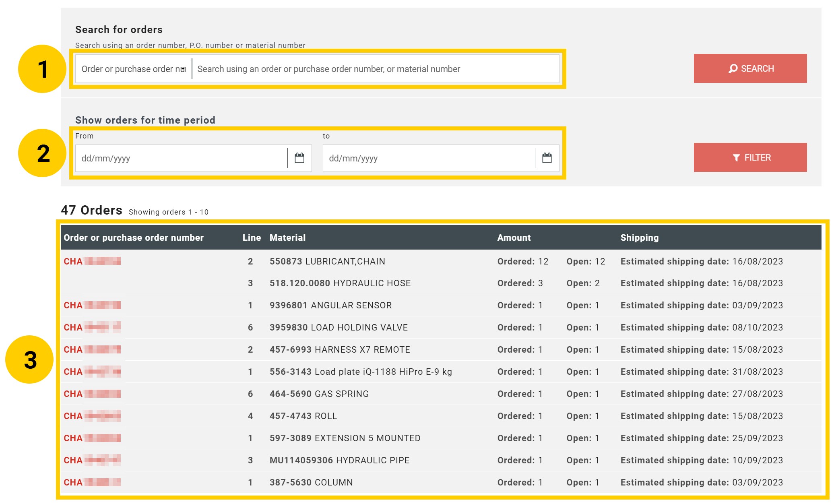Open order link for LOAD HOLDING VALVE row
This screenshot has width=836, height=504.
coord(92,327)
